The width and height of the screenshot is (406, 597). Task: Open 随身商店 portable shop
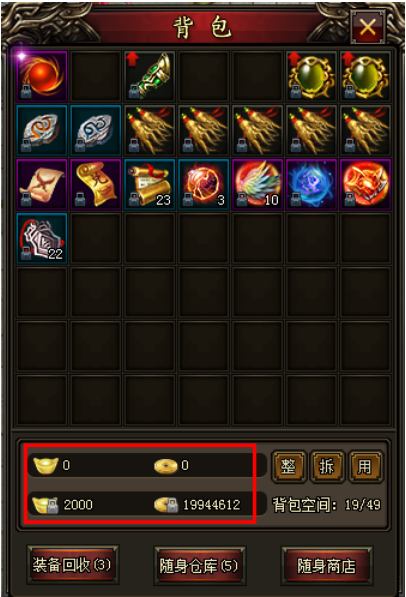[x=327, y=566]
